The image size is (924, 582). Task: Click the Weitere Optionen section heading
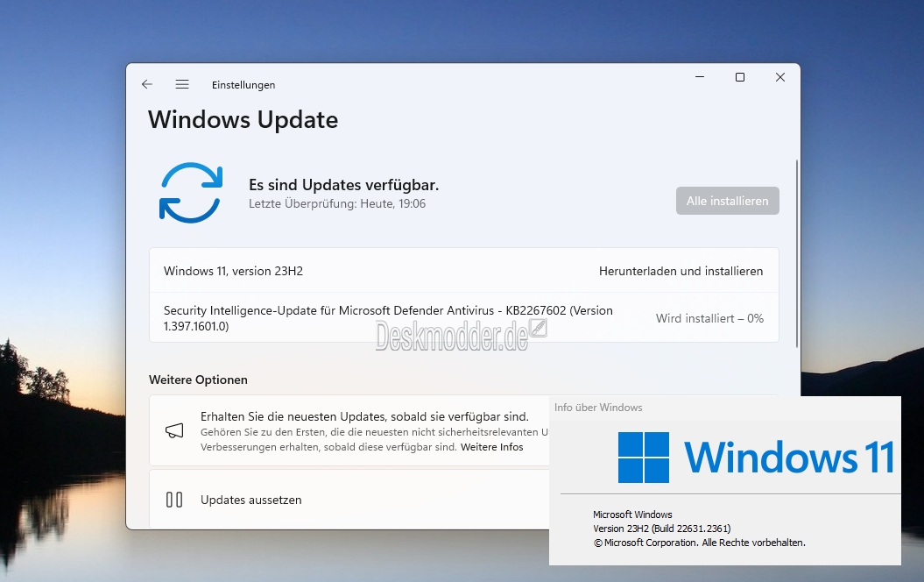tap(198, 380)
